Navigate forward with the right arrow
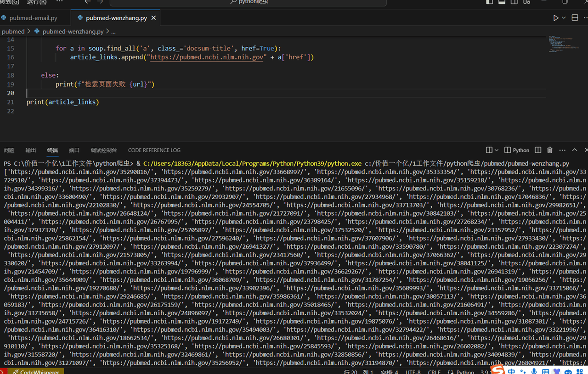 coord(100,2)
